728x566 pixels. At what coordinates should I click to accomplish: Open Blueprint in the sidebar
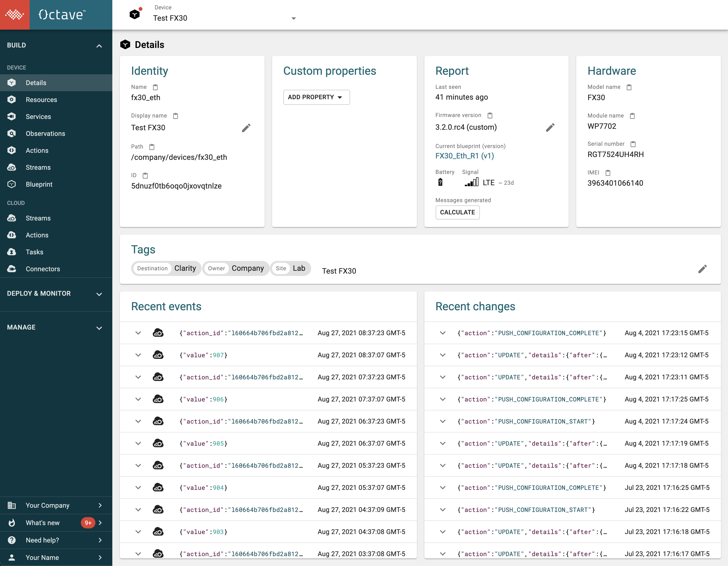click(56, 184)
